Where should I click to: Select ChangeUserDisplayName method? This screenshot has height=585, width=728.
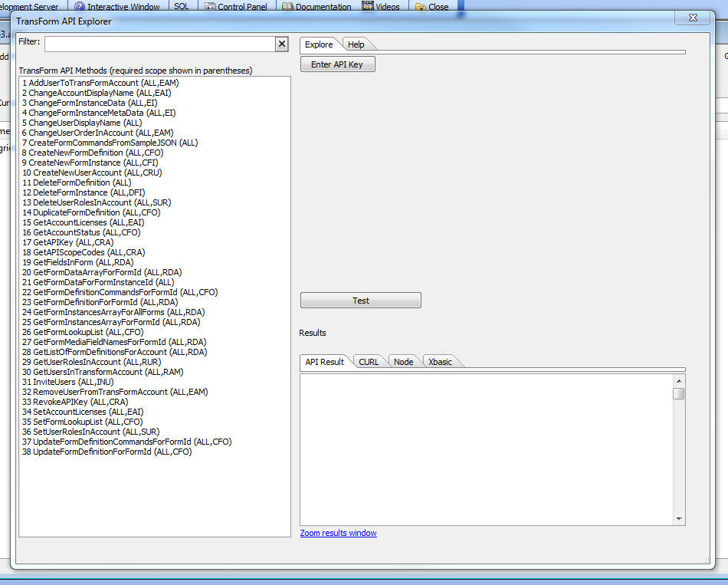(x=82, y=123)
